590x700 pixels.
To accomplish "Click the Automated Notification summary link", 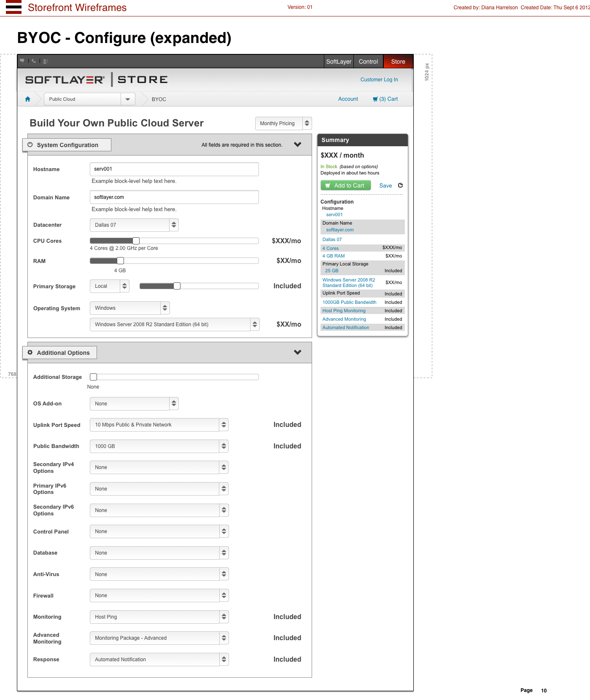I will click(346, 327).
